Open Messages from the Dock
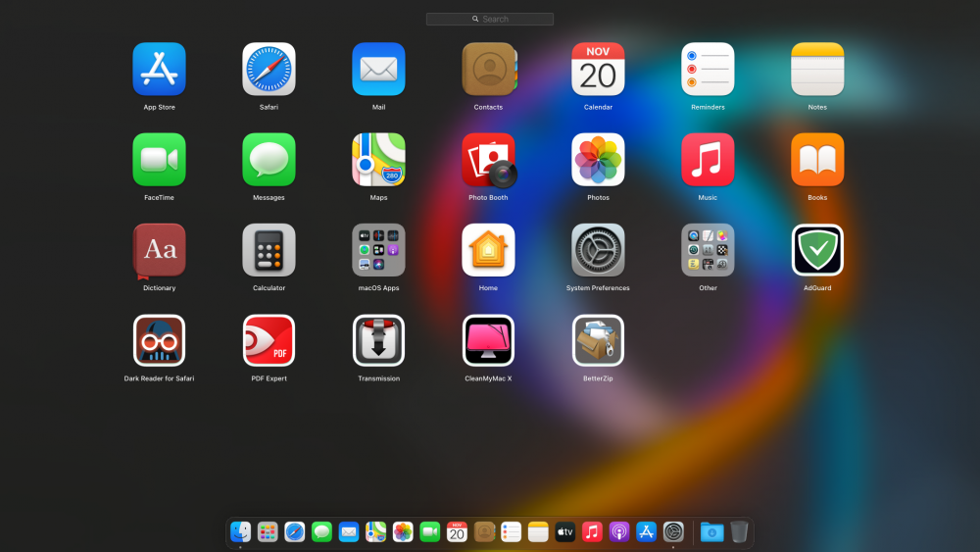980x552 pixels. 321,532
